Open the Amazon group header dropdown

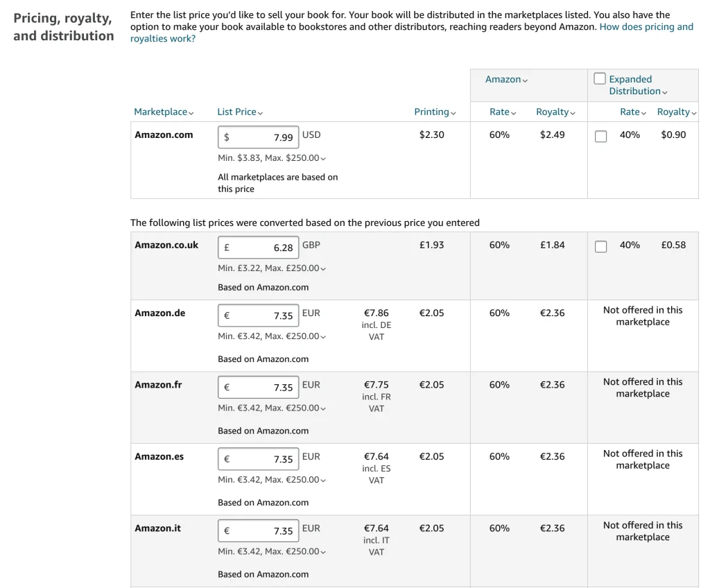pyautogui.click(x=506, y=79)
